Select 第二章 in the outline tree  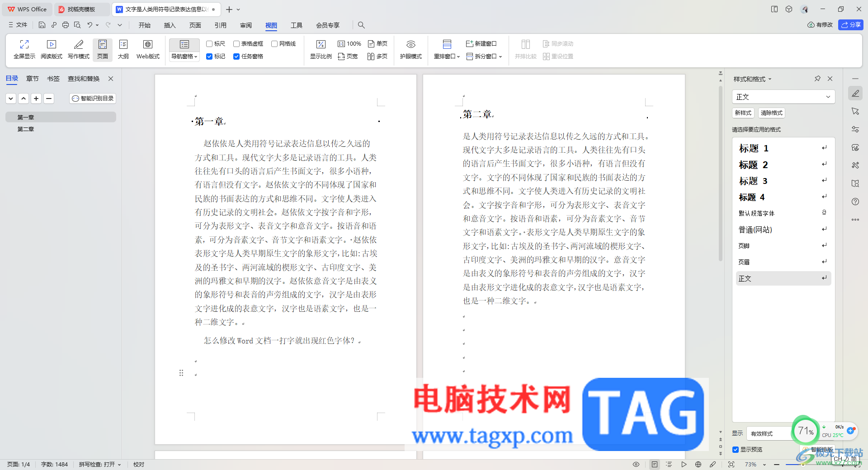pyautogui.click(x=26, y=129)
